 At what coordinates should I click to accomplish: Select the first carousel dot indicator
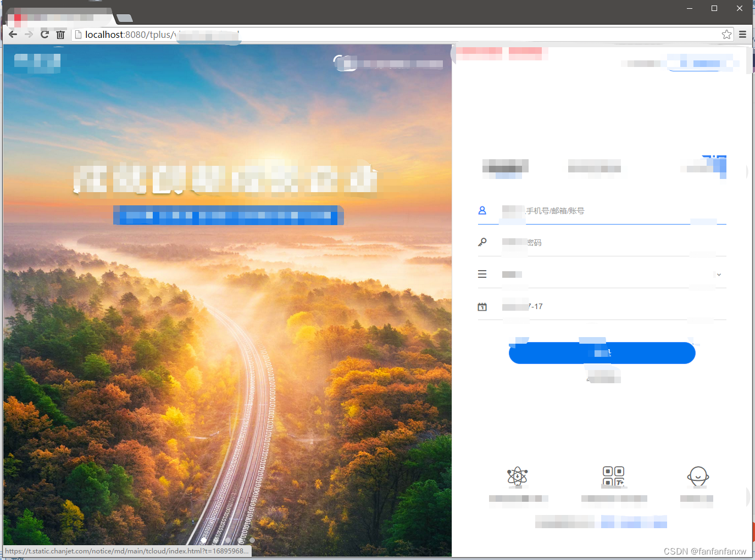coord(204,541)
